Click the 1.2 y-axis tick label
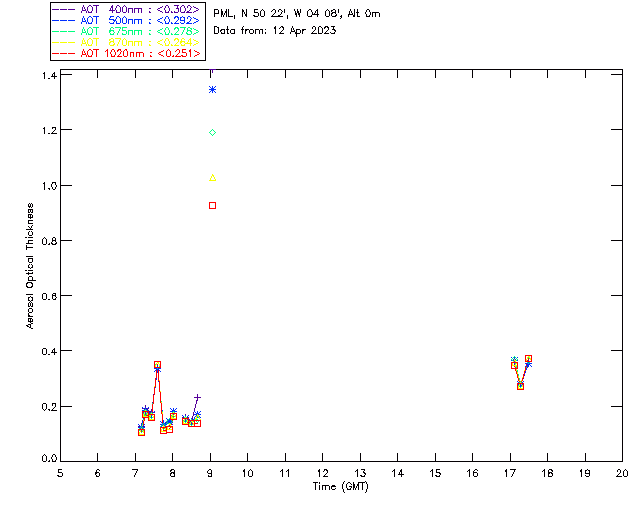Screen dimensions: 640x512 click(49, 130)
